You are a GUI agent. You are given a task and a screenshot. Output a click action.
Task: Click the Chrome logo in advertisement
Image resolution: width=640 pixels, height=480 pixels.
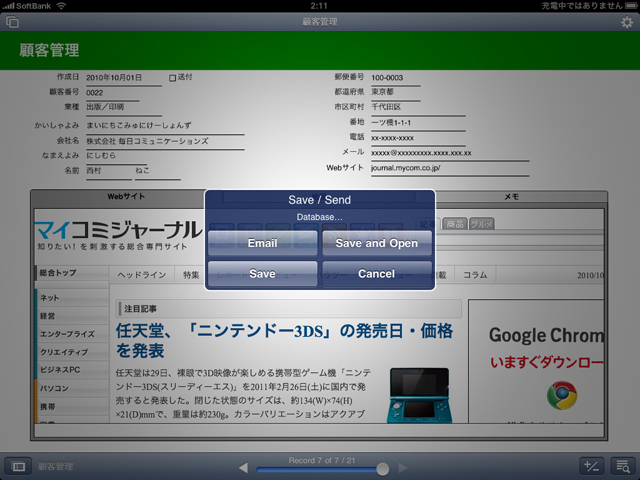click(x=562, y=396)
